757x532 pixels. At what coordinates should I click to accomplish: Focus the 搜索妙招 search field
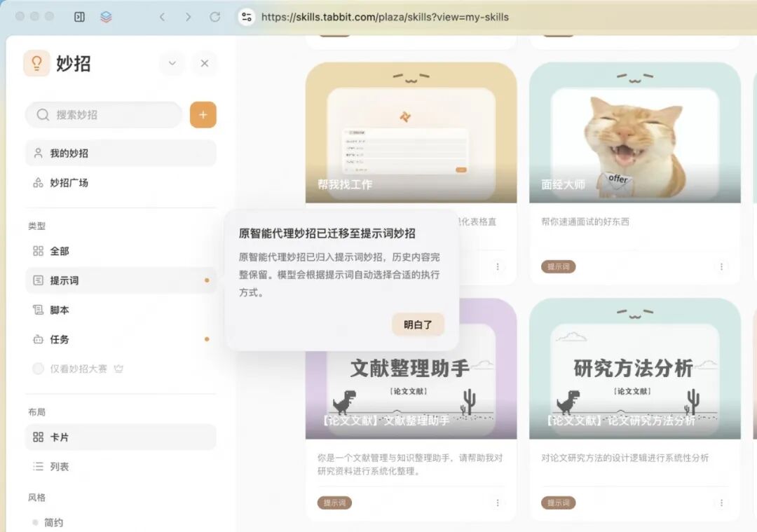pyautogui.click(x=104, y=115)
